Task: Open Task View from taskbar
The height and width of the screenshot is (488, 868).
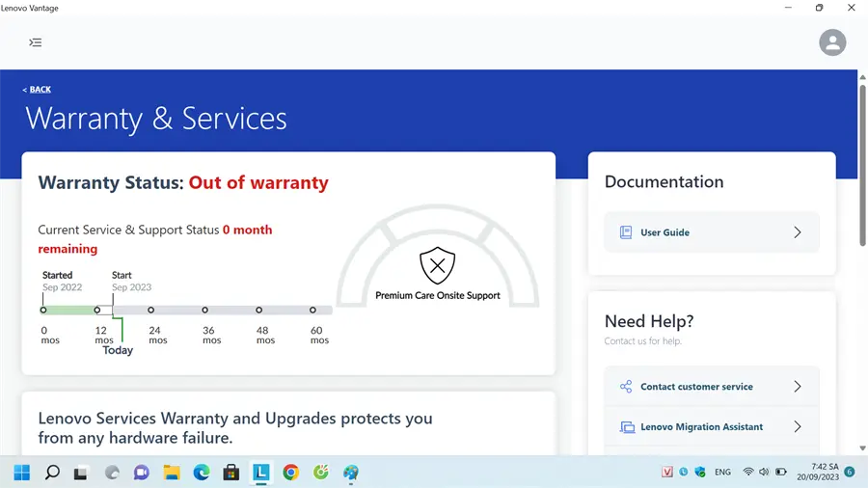Action: pyautogui.click(x=81, y=473)
